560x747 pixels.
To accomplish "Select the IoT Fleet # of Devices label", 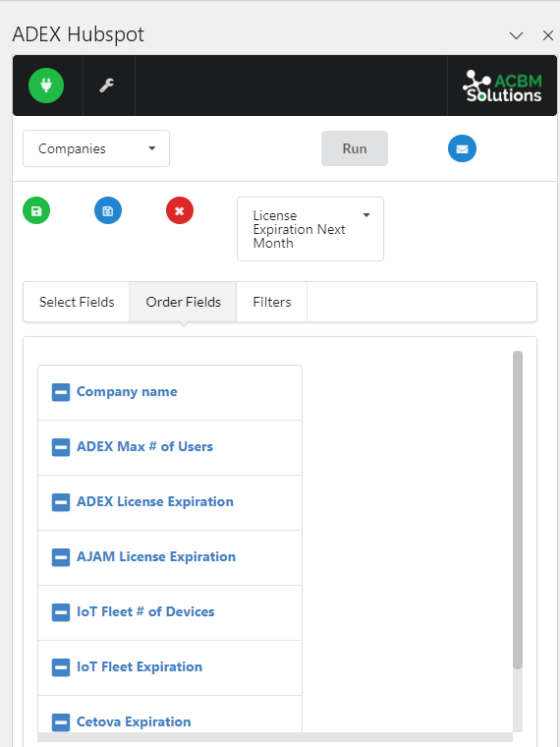I will coord(145,611).
